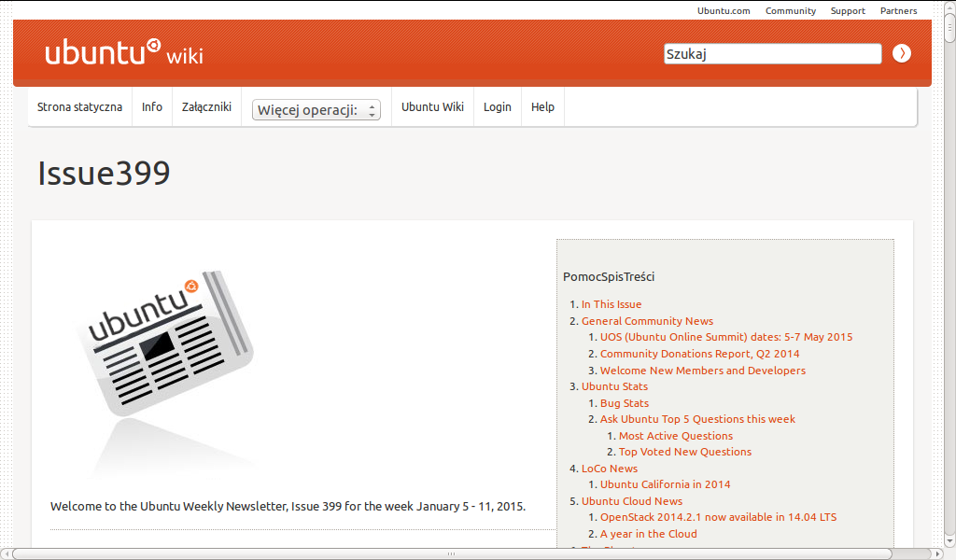Open the Support top link
The height and width of the screenshot is (560, 956).
tap(848, 11)
